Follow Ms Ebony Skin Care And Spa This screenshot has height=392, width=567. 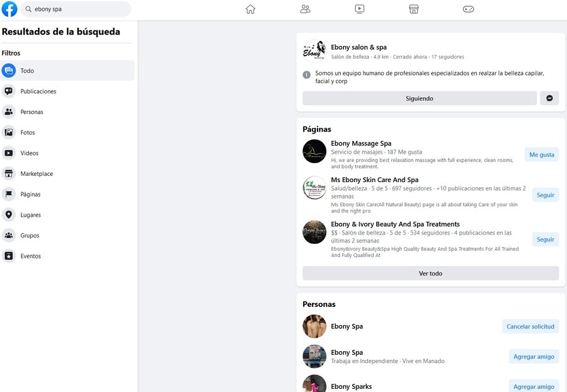pos(546,195)
